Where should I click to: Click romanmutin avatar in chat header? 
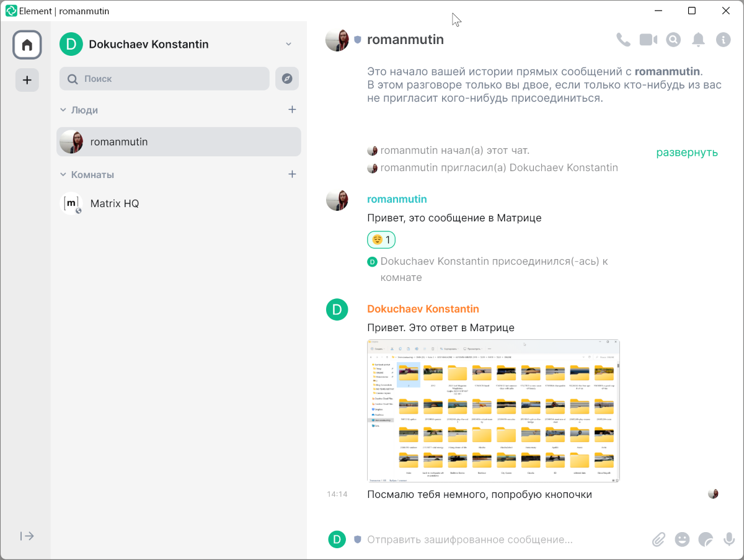(337, 40)
